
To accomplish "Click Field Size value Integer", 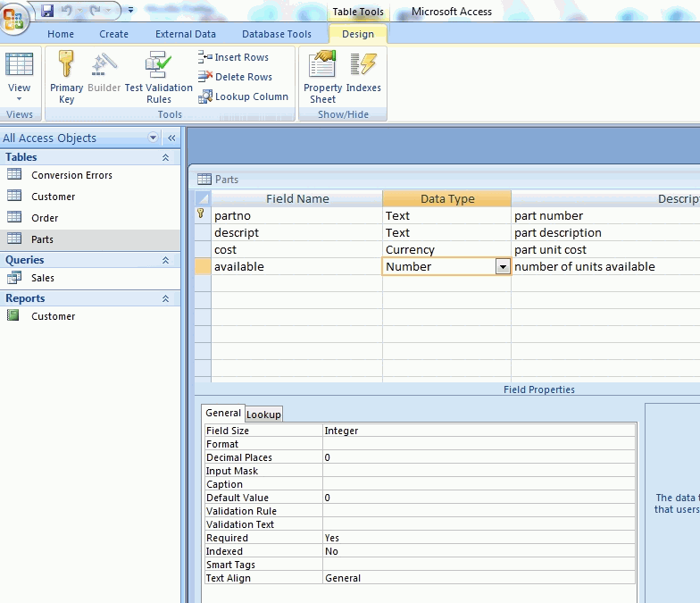I will [479, 431].
